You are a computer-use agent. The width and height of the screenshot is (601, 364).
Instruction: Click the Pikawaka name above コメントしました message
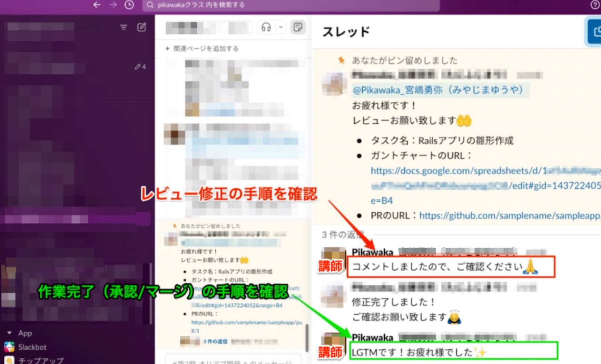tap(372, 252)
